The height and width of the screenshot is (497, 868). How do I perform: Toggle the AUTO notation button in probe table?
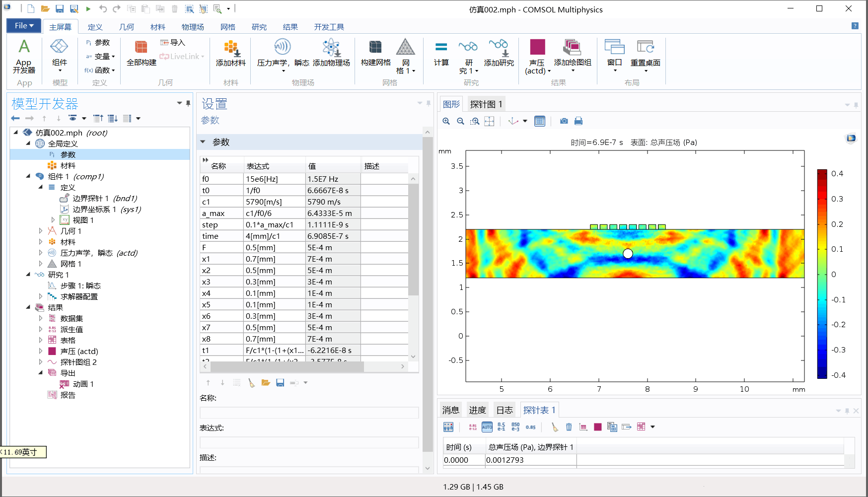coord(487,427)
